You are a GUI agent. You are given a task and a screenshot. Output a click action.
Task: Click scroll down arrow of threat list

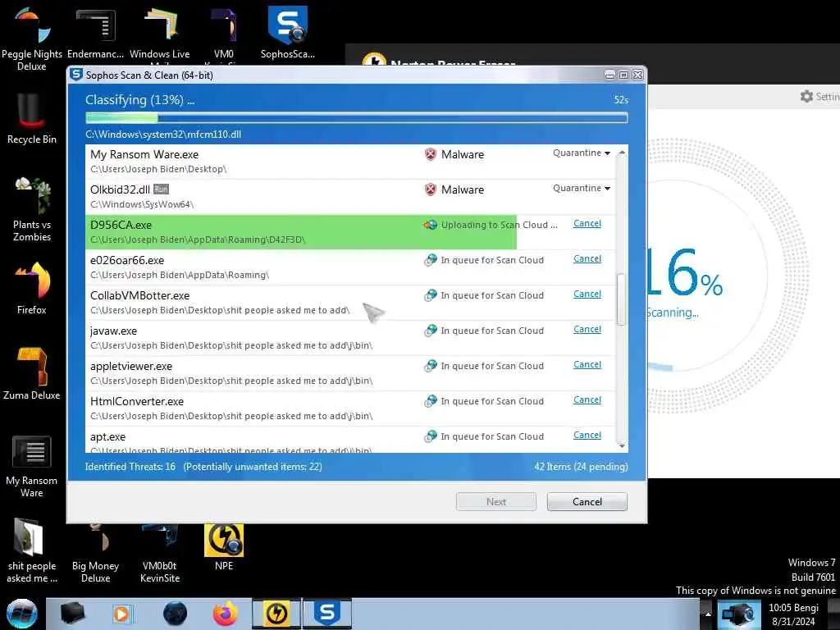tap(622, 445)
